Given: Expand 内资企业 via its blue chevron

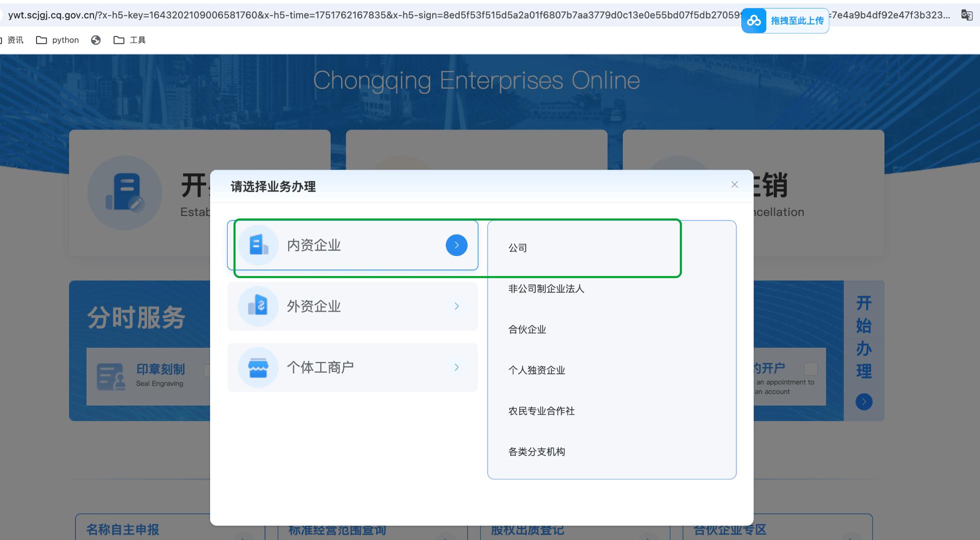Looking at the screenshot, I should (x=456, y=245).
